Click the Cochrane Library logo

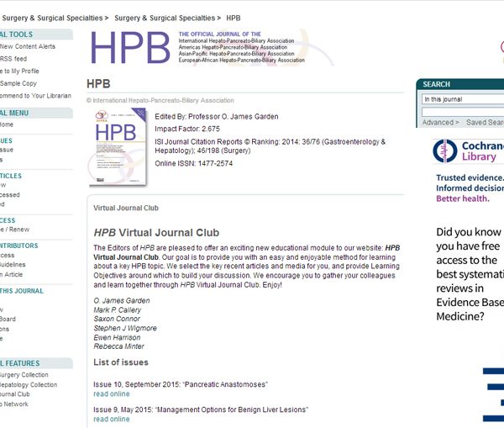pyautogui.click(x=468, y=151)
